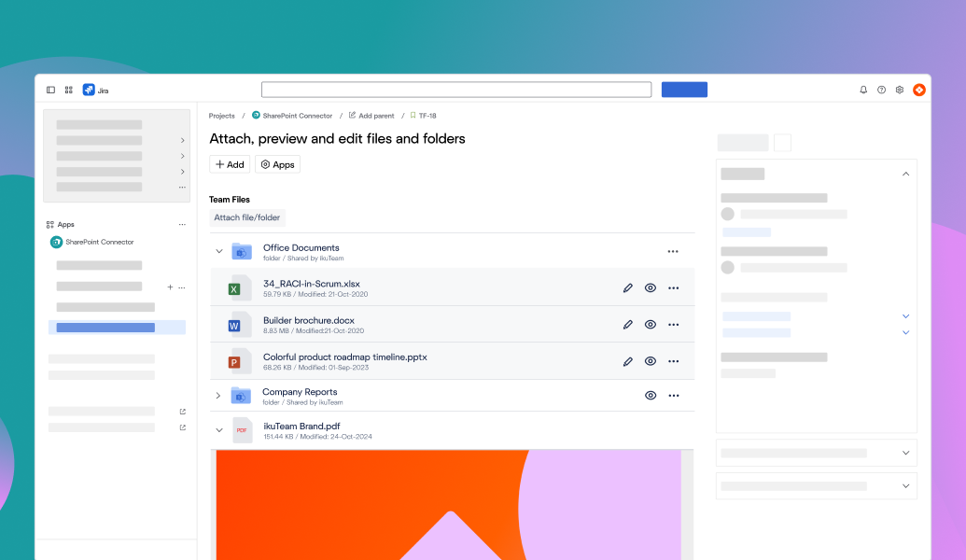Collapse the Office Documents folder
The height and width of the screenshot is (560, 966).
pos(219,251)
